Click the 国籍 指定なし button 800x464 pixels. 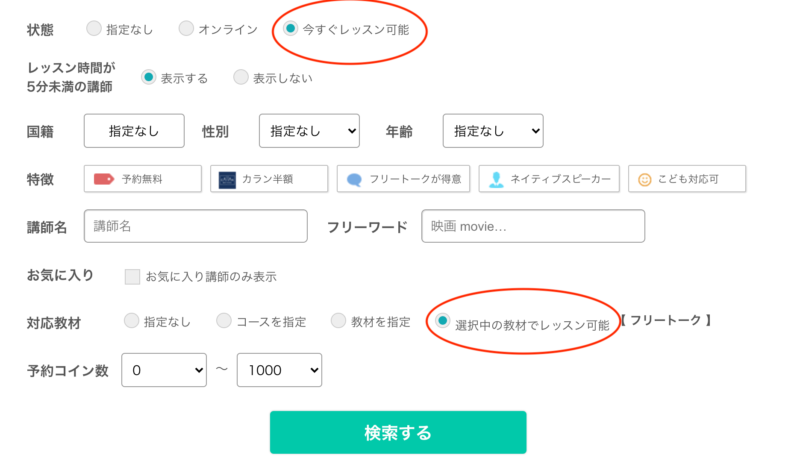[x=134, y=131]
